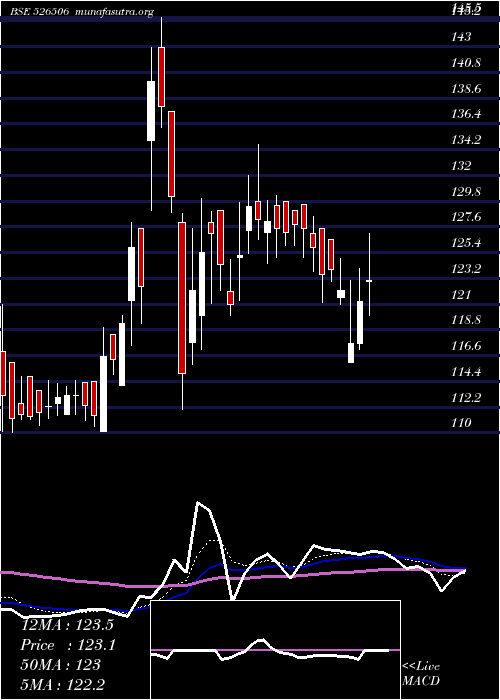
Task: Click the 50MA : 123 readout
Action: (x=61, y=665)
